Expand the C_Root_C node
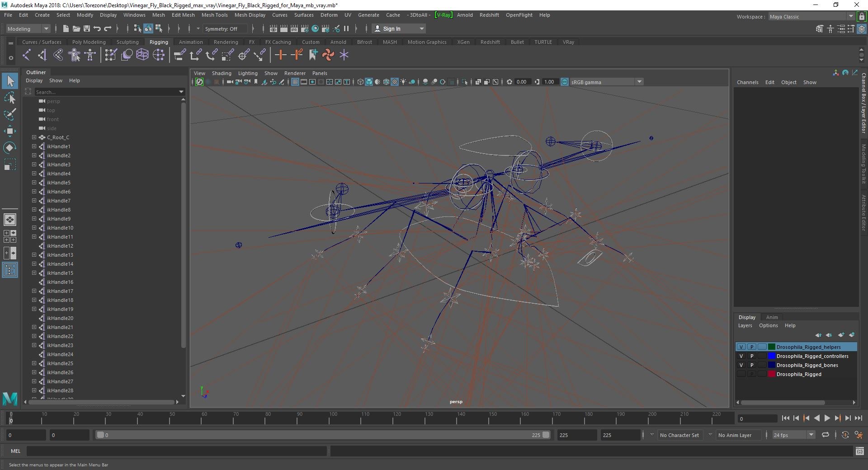Viewport: 868px width, 470px height. tap(34, 137)
